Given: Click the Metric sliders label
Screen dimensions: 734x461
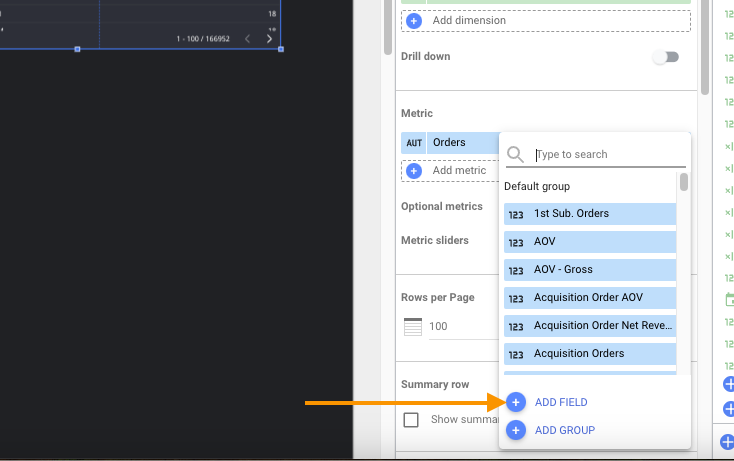Looking at the screenshot, I should [x=434, y=240].
